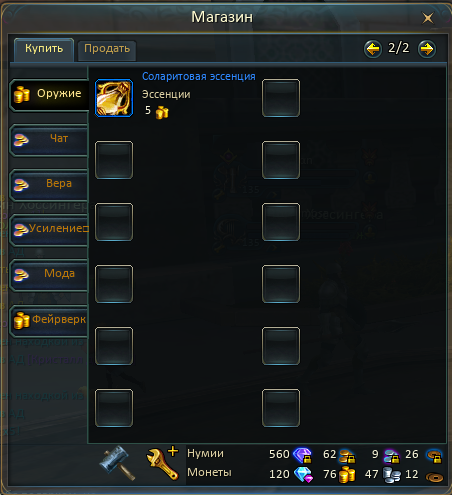Click the purple locked crystal currency icon
The image size is (452, 495).
(302, 455)
